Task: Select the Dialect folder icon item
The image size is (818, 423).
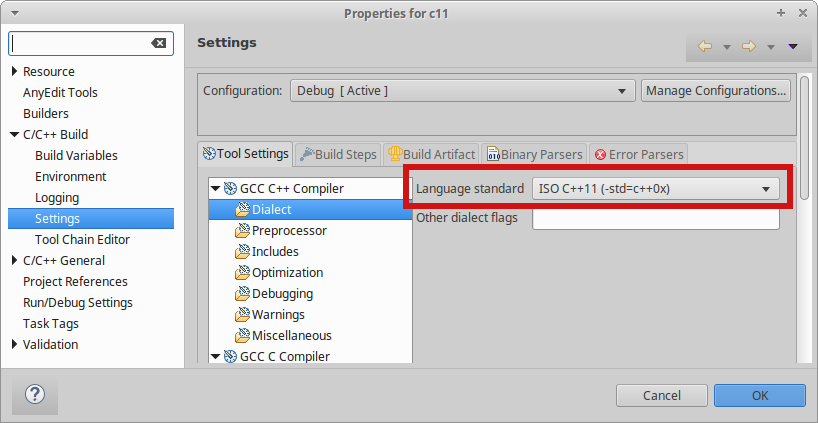Action: (243, 210)
